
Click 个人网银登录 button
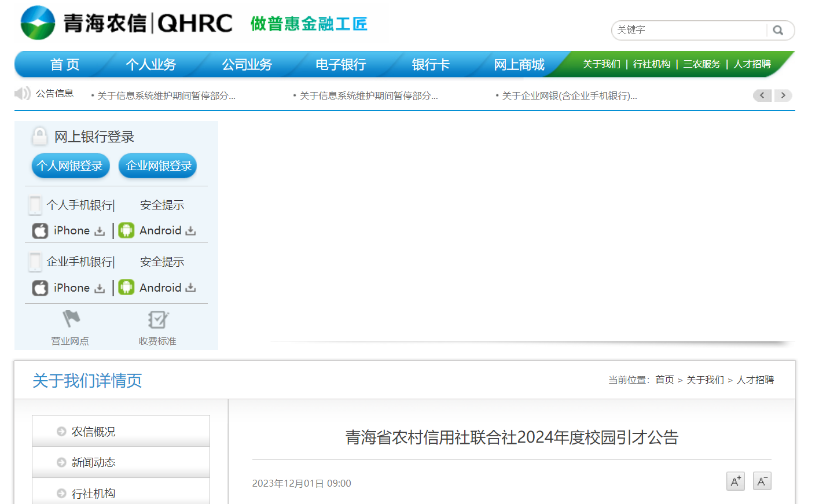point(71,166)
